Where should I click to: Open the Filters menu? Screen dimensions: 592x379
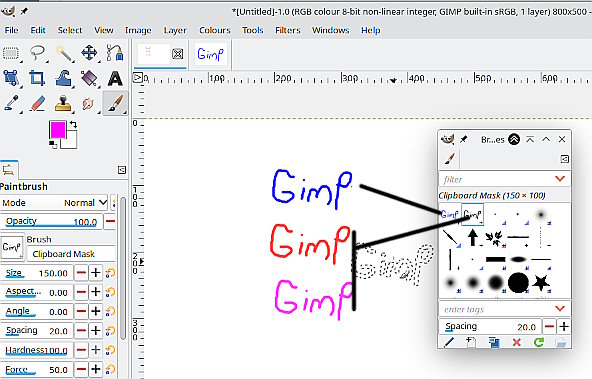288,30
